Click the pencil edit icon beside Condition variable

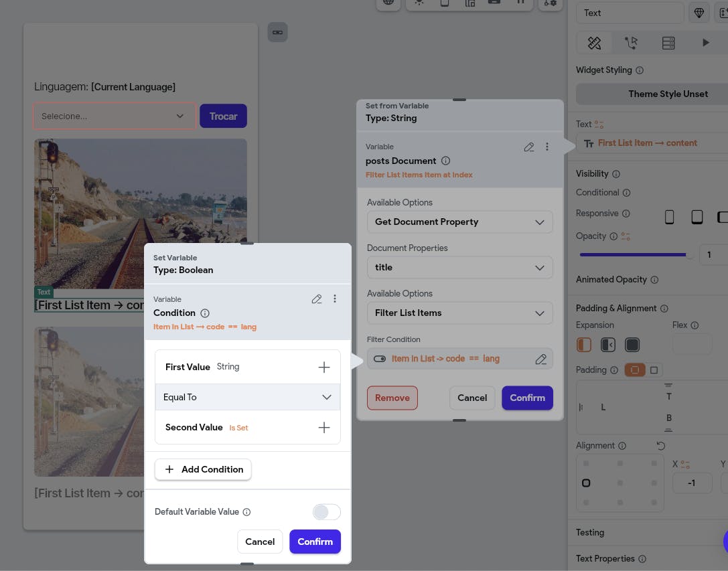317,299
